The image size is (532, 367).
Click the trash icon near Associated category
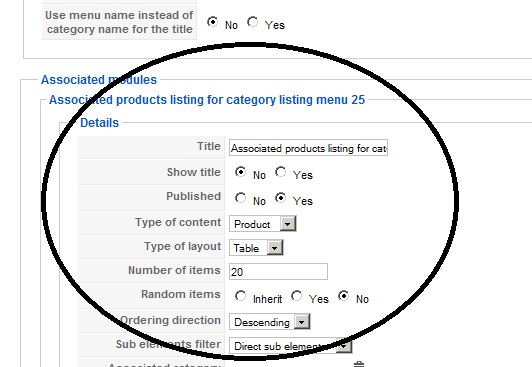359,364
